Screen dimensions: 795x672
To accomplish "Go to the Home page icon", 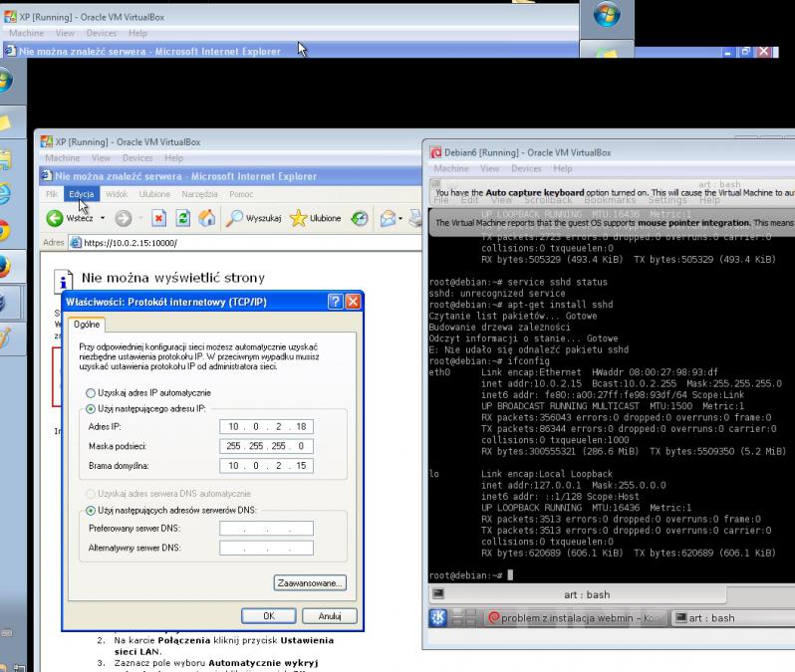I will coord(206,218).
